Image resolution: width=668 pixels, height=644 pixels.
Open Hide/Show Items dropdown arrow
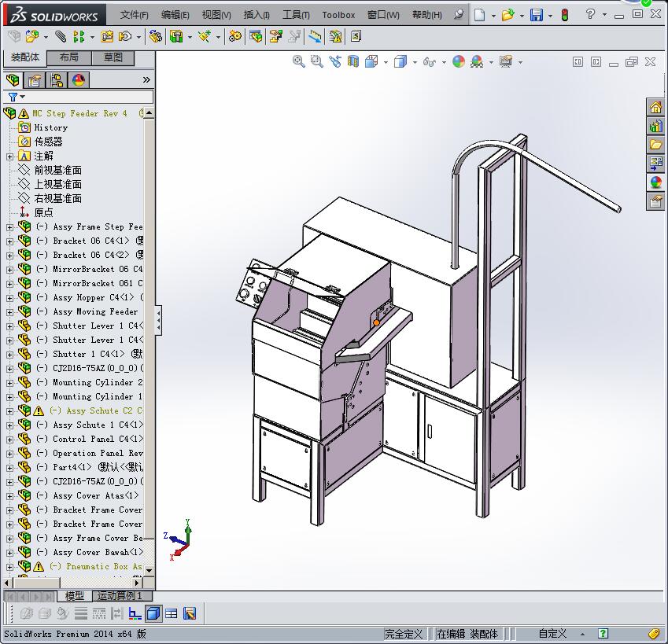(x=444, y=62)
